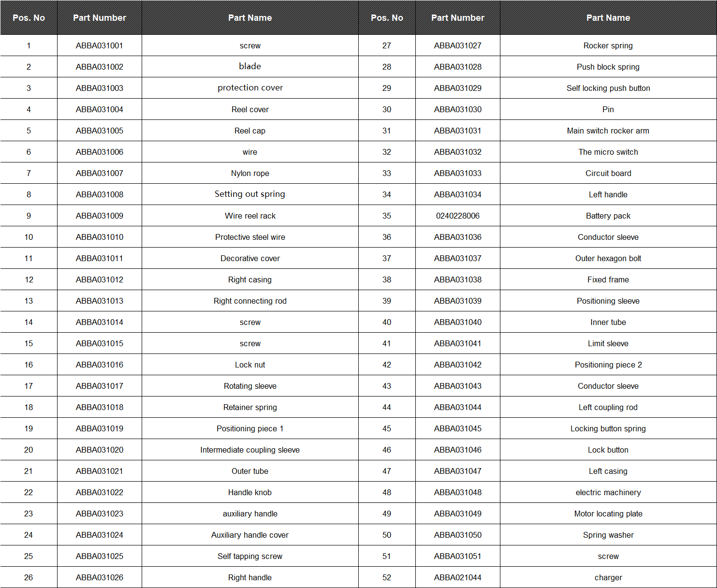Select the 'Main switch rocker arm' cell
This screenshot has width=717, height=588.
608,131
